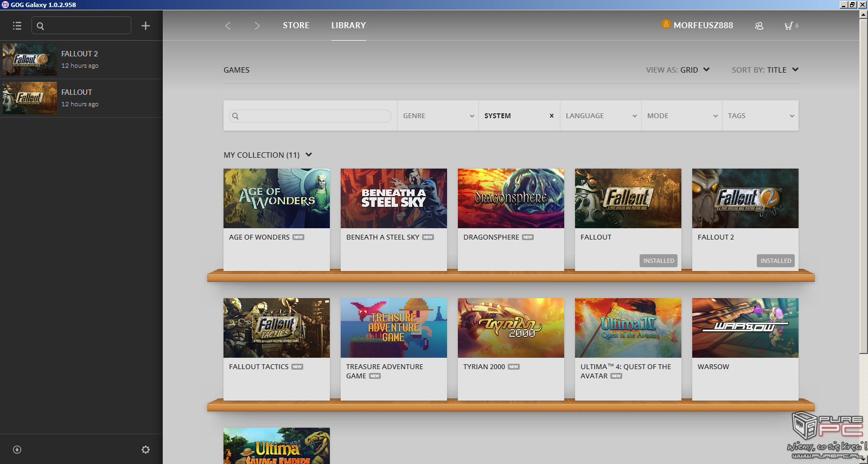Viewport: 868px width, 464px height.
Task: Click the TYRIAN 2000 title text
Action: tap(484, 367)
